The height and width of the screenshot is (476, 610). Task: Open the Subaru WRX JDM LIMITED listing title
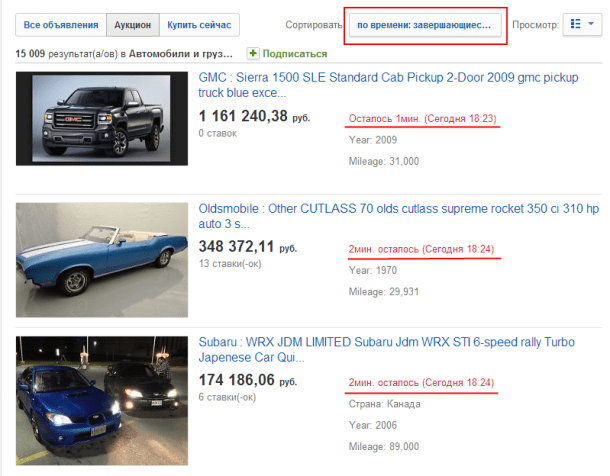[x=386, y=349]
